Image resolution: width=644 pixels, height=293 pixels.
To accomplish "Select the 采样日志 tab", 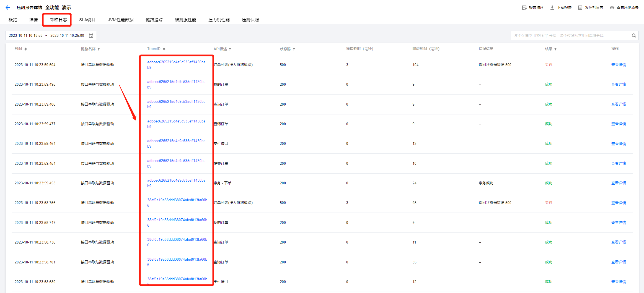I will [x=58, y=20].
